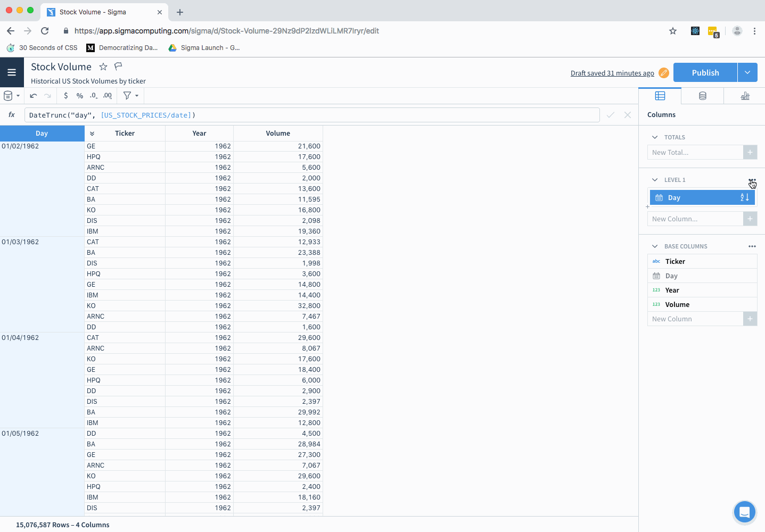Switch to the data sources tab
Image resolution: width=765 pixels, height=532 pixels.
pos(703,96)
